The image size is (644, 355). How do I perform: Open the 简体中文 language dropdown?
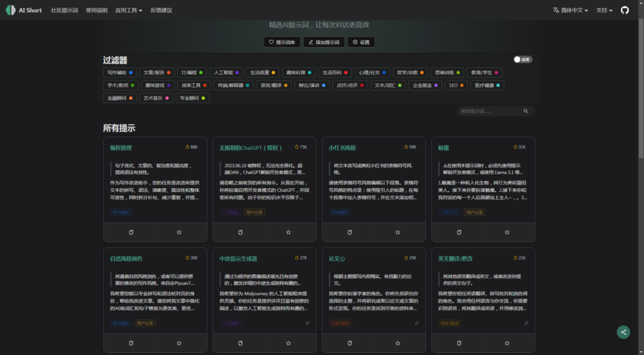point(570,10)
